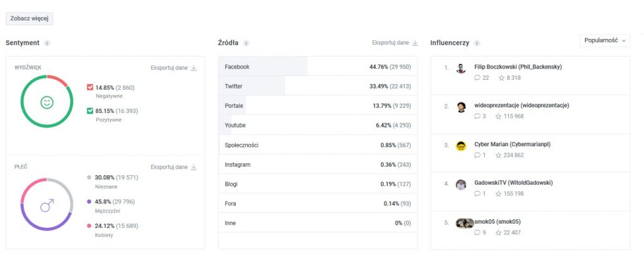This screenshot has width=644, height=255.
Task: Click the info icon next to Sentyment
Action: [x=47, y=43]
